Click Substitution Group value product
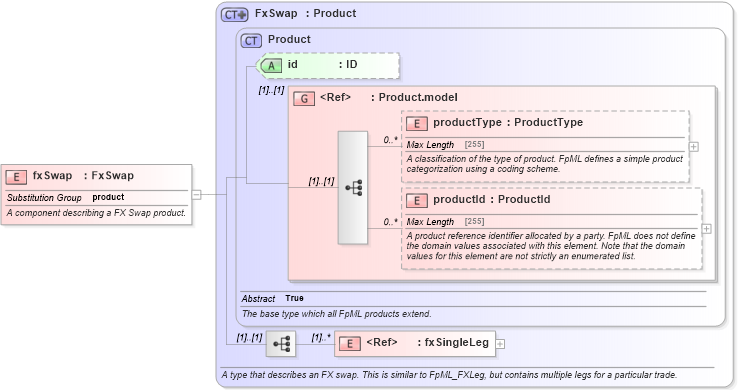Screen dimensions: 738x390 click(x=108, y=197)
